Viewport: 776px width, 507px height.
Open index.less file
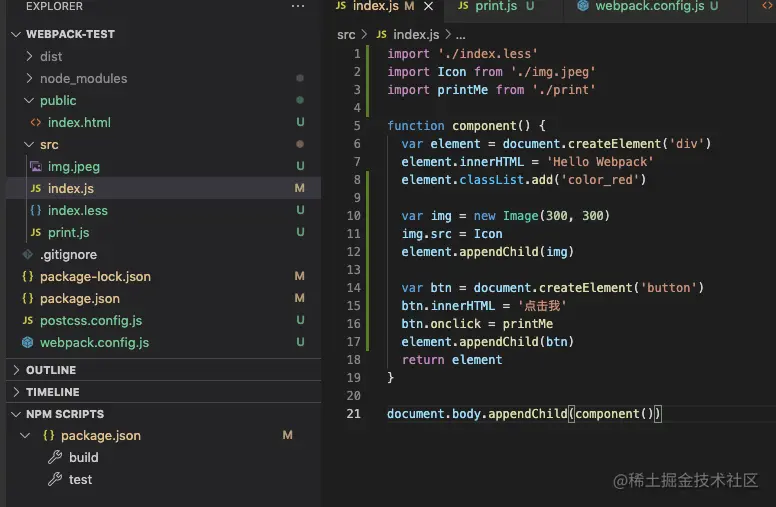78,210
